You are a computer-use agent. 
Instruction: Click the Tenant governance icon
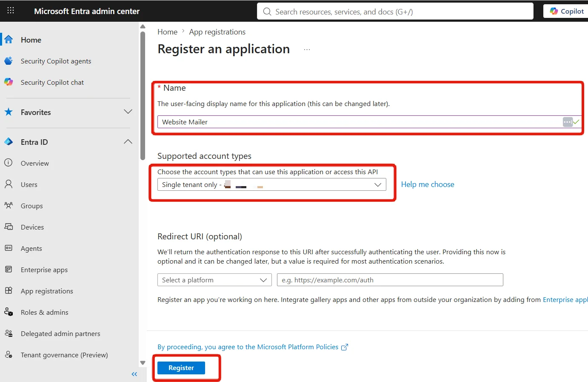[9, 354]
